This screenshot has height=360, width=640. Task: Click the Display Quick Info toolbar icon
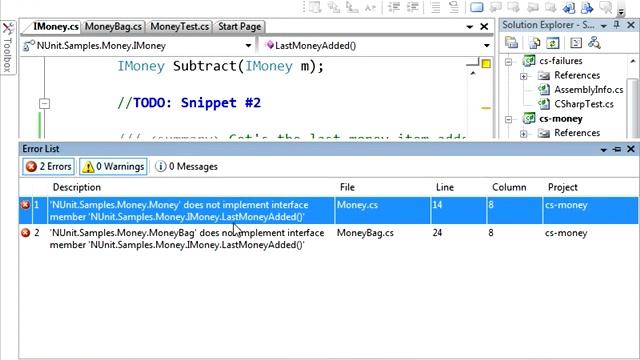click(x=351, y=7)
